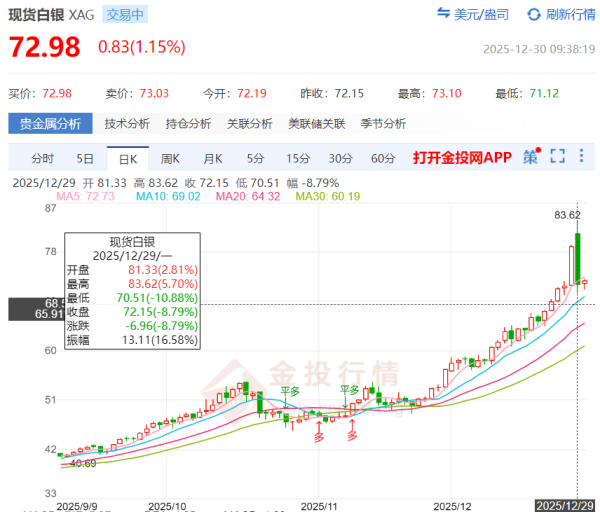Click the 2025/10 x-axis label
The height and width of the screenshot is (512, 600).
(167, 507)
